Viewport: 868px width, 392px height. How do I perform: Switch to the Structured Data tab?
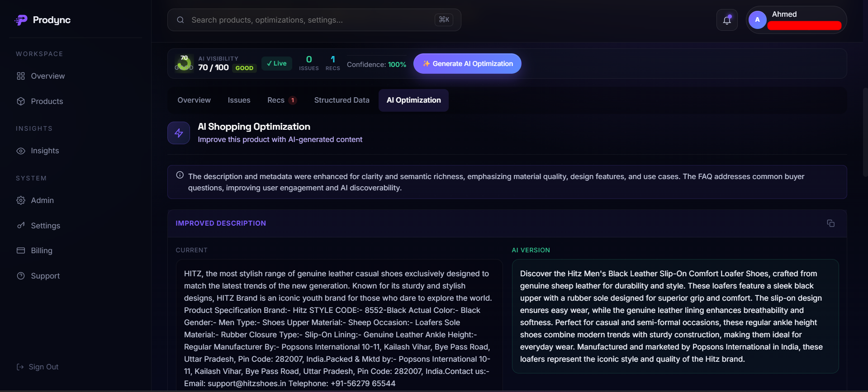(x=342, y=100)
